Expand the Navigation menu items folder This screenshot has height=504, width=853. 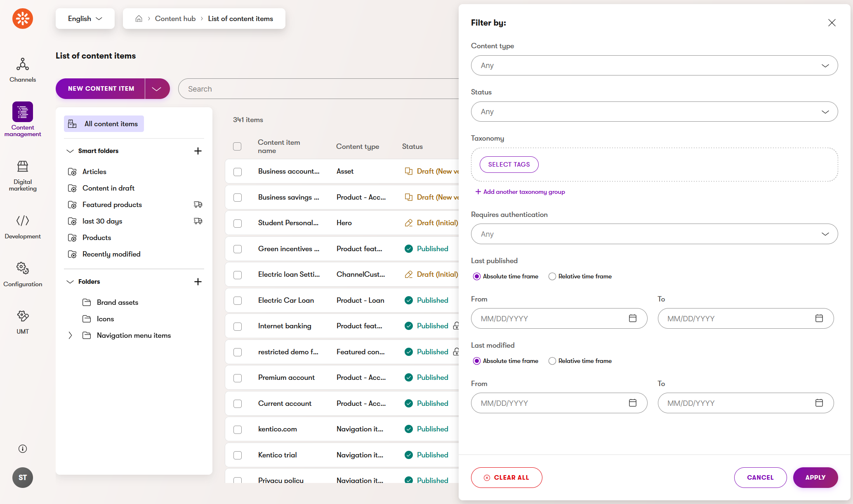[x=70, y=336]
